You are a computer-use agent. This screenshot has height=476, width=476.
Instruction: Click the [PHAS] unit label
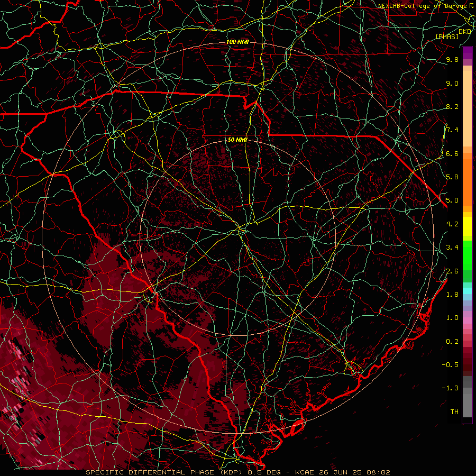pos(447,36)
